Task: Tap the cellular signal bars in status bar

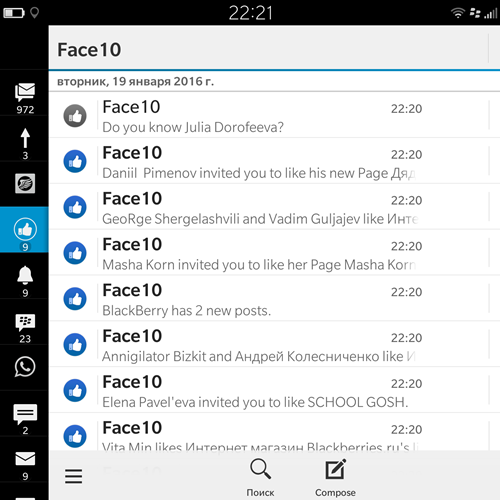Action: [x=491, y=13]
